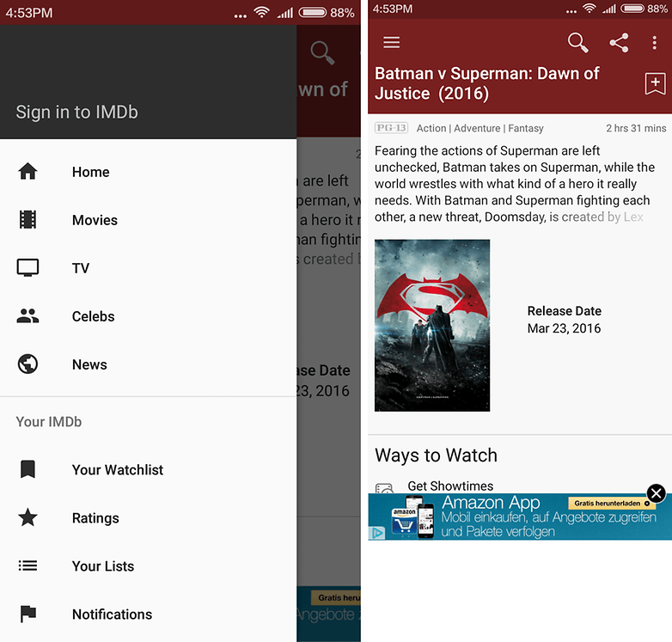Tap the search magnifier in the right screen

click(577, 42)
